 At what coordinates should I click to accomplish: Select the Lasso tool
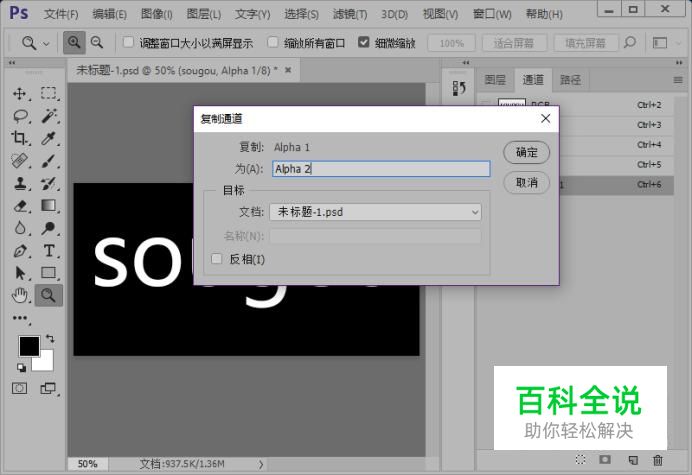click(x=20, y=116)
